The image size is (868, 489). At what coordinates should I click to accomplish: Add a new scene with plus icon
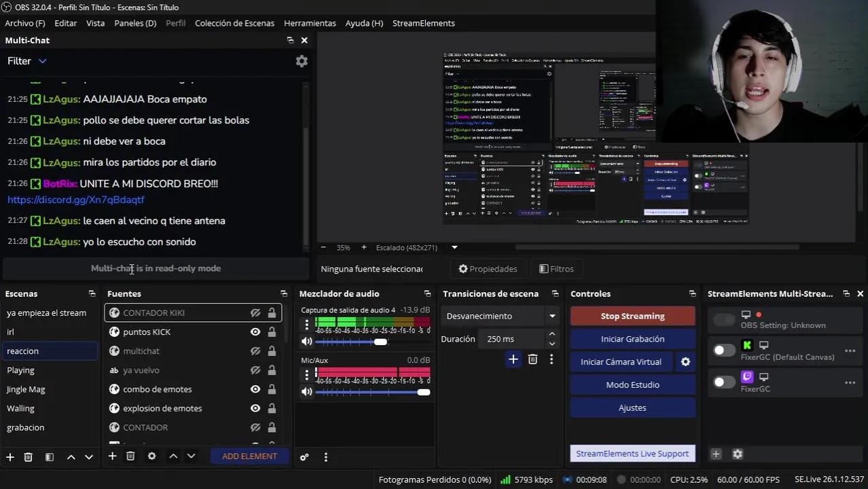tap(10, 457)
